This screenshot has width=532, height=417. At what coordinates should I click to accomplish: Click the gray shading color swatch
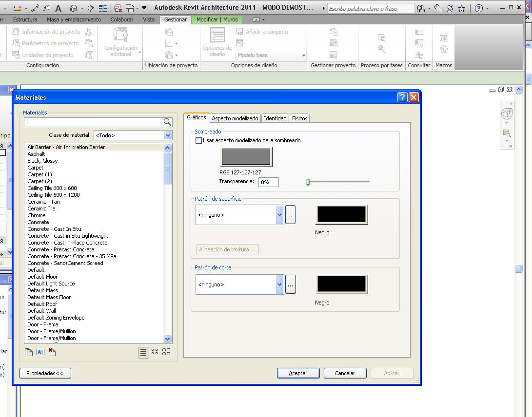pyautogui.click(x=246, y=157)
